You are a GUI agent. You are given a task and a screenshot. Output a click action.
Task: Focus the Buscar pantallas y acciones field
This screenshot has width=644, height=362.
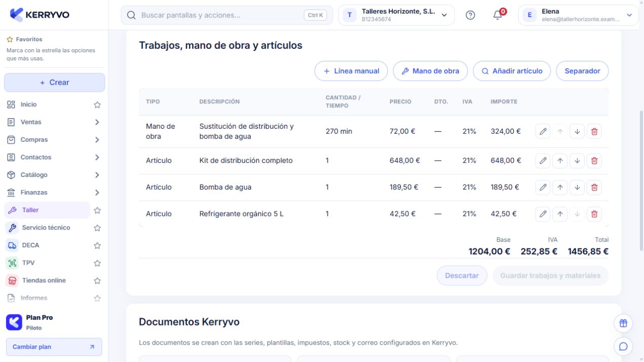click(227, 15)
